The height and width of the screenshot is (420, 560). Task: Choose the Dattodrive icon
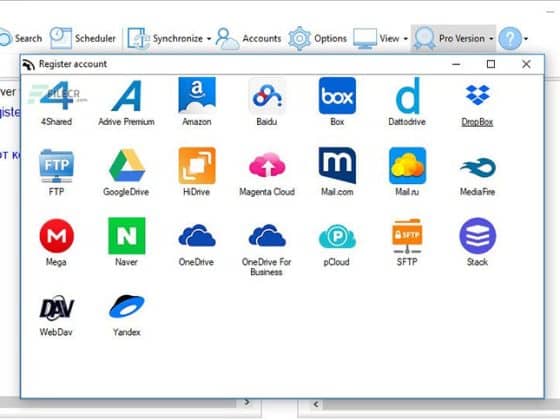click(408, 96)
